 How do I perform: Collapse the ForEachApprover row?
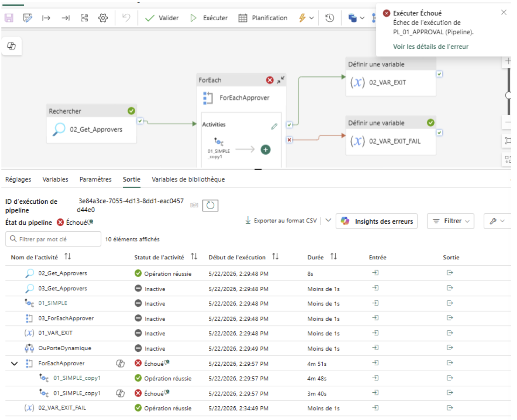coord(14,364)
